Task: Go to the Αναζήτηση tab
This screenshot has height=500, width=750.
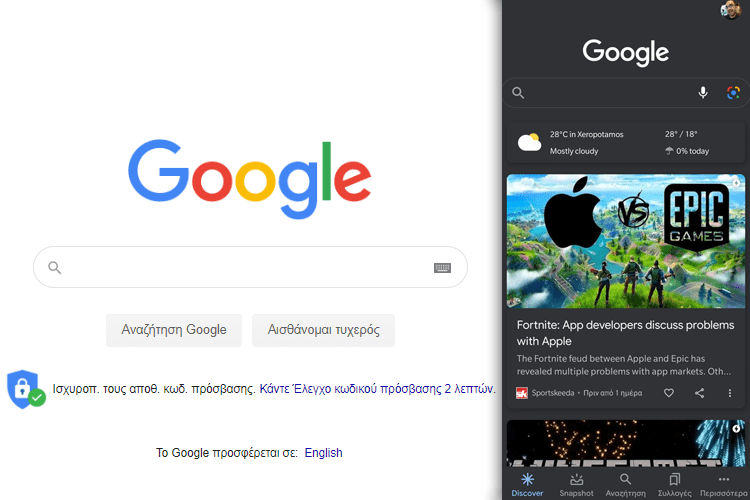Action: (625, 485)
